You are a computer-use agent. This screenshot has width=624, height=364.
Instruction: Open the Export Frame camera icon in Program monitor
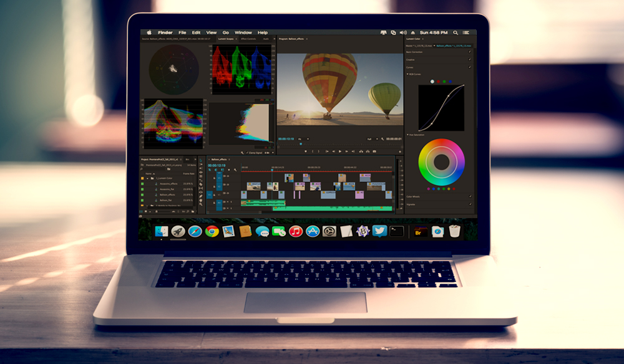374,151
